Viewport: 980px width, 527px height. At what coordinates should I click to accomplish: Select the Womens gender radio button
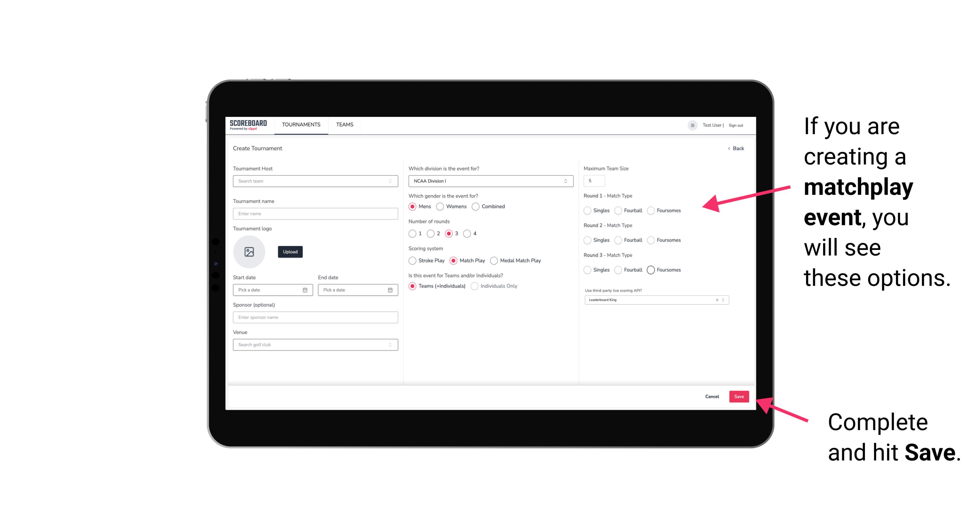(x=440, y=206)
